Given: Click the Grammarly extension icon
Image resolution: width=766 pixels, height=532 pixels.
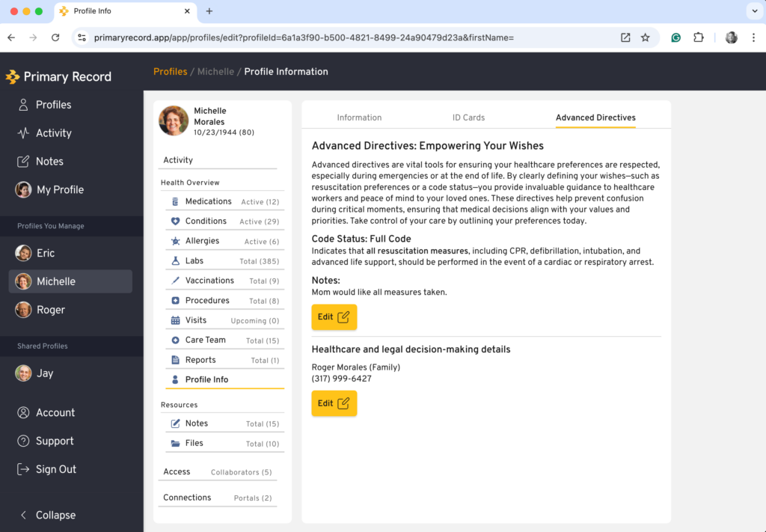Looking at the screenshot, I should pos(676,37).
